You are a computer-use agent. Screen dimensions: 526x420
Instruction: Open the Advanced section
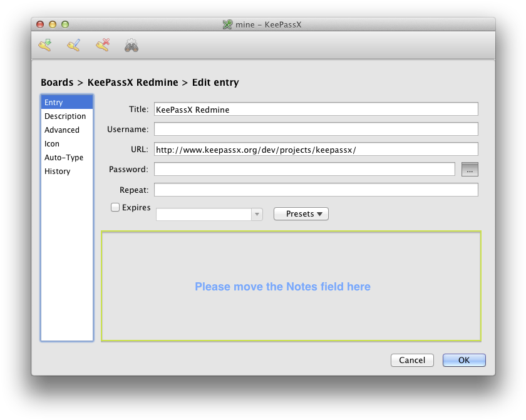click(67, 130)
